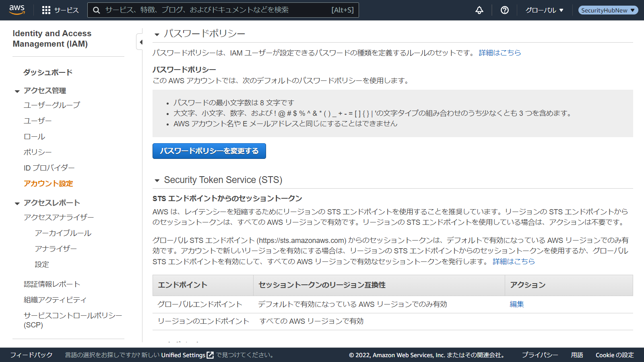This screenshot has width=644, height=362.
Task: Click the AWS logo home icon
Action: coord(17,10)
